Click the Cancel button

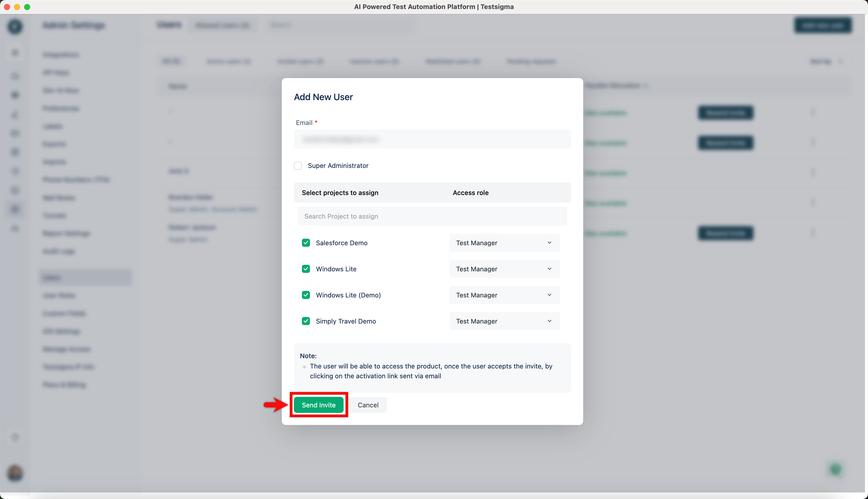[x=368, y=405]
